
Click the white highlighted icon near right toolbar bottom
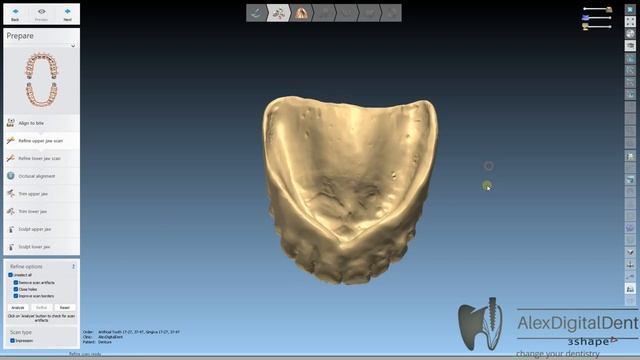(x=630, y=289)
